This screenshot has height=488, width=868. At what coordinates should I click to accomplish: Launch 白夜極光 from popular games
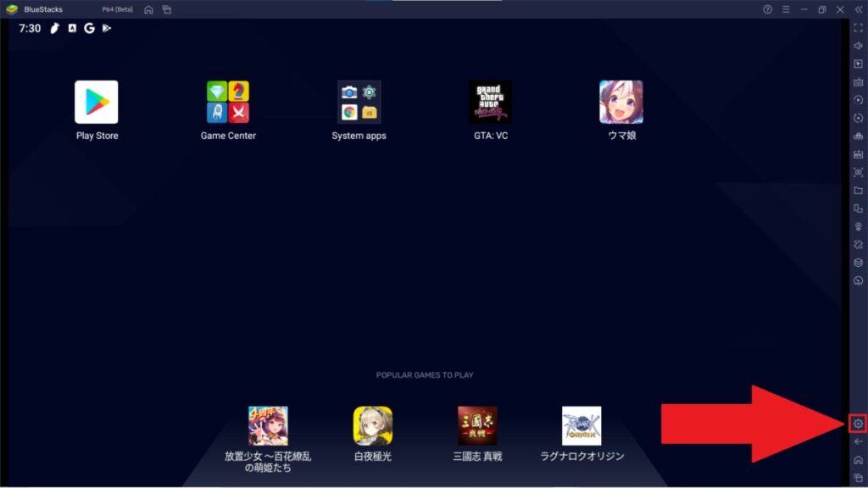(372, 426)
